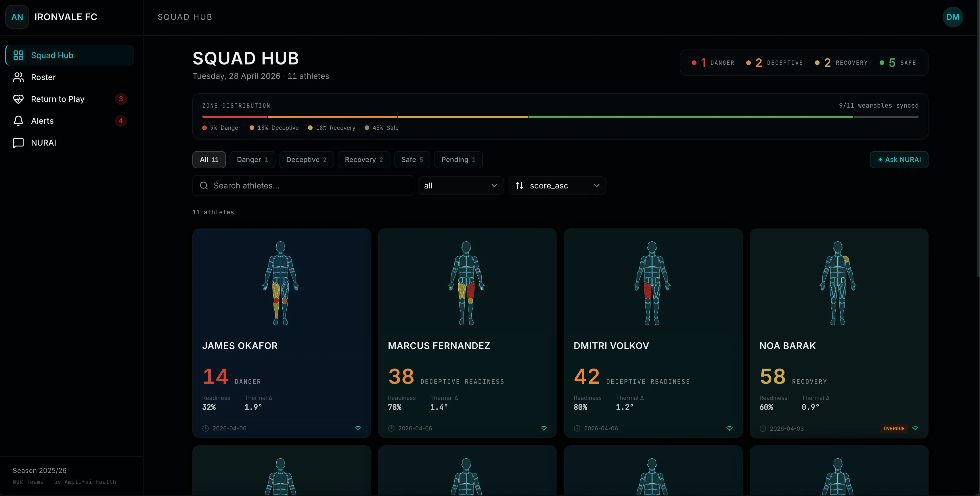Viewport: 980px width, 496px height.
Task: Click the wifi sync icon on Dmitri Volkov card
Action: 729,428
